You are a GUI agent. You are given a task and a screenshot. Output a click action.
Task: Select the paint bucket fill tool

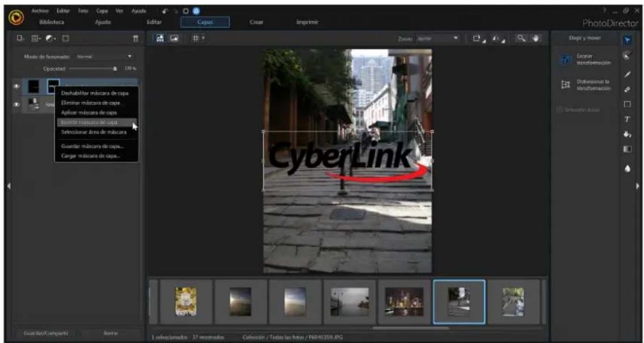click(x=628, y=134)
